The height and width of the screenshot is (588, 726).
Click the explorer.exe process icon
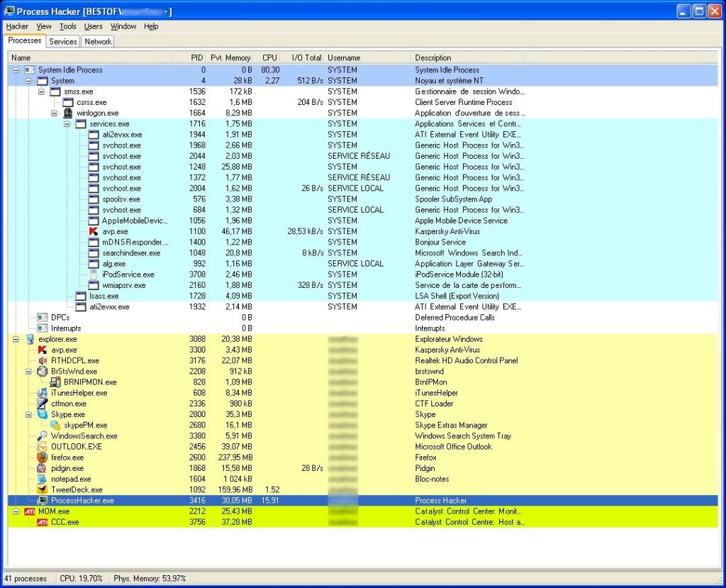tap(30, 339)
